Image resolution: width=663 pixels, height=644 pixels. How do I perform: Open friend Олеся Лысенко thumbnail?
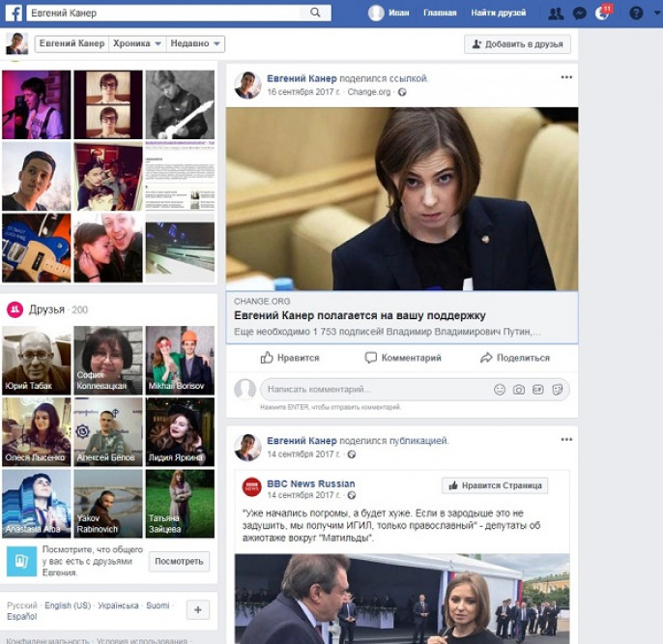click(37, 432)
